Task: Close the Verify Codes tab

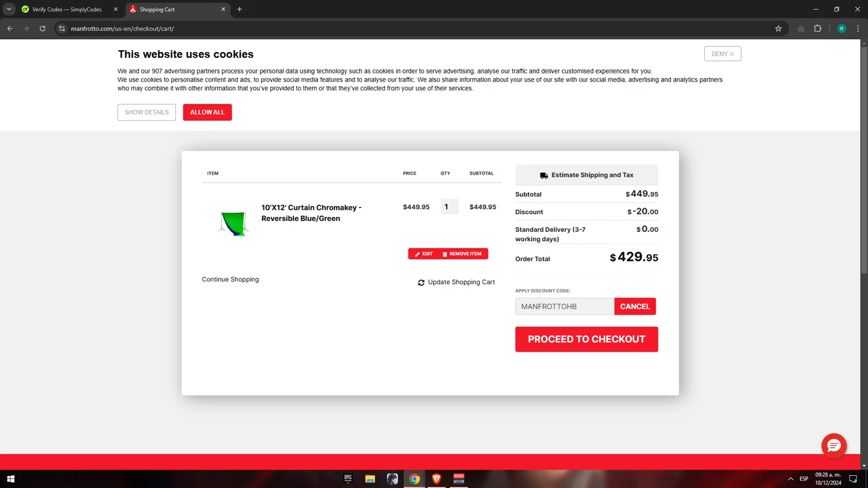Action: coord(115,9)
